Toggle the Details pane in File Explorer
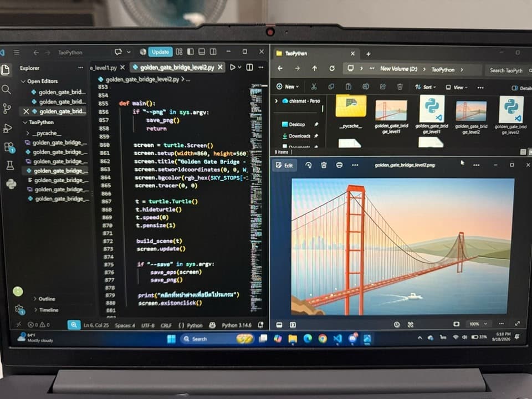Viewport: 532px width, 399px height. (522, 88)
